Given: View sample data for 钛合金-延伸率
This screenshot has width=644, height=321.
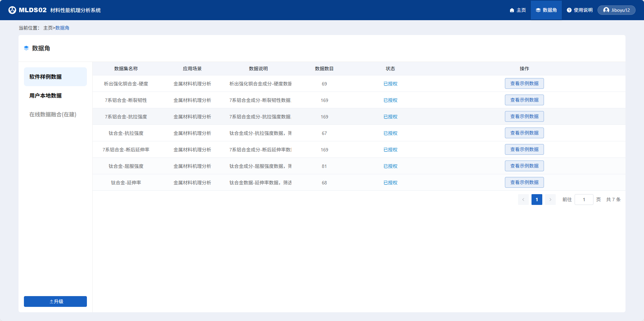Looking at the screenshot, I should (x=524, y=182).
